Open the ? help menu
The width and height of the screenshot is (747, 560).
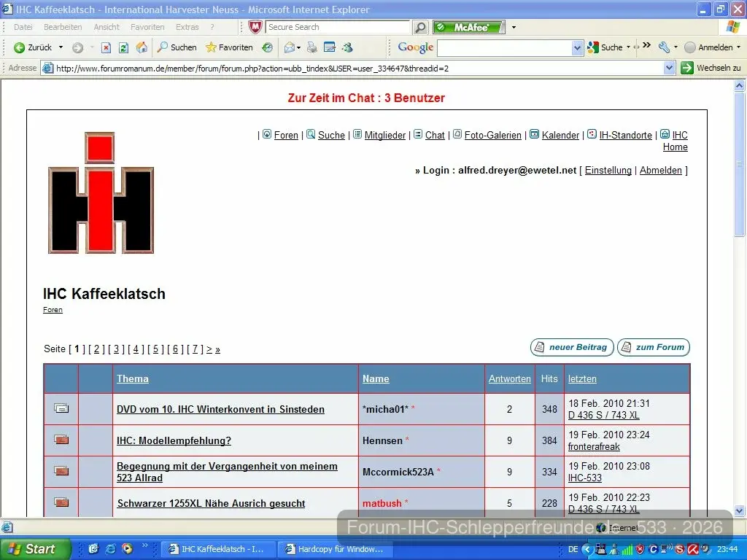(x=212, y=27)
